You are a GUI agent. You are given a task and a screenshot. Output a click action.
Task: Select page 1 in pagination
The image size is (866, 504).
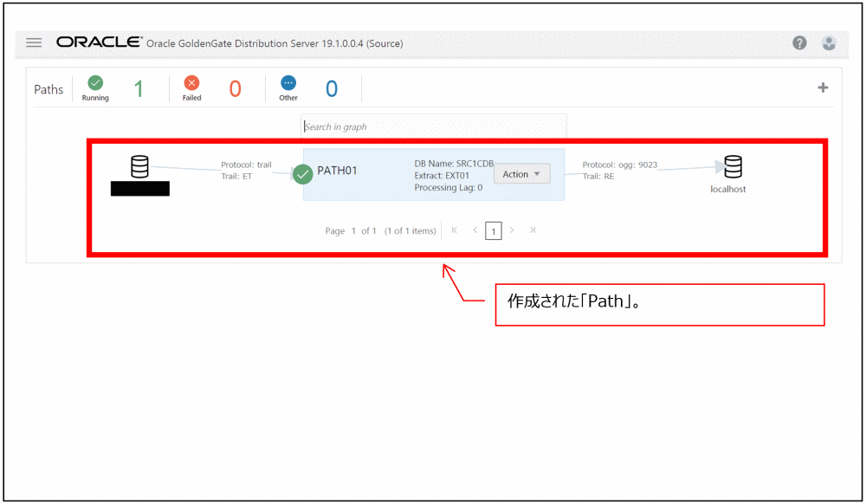point(494,230)
